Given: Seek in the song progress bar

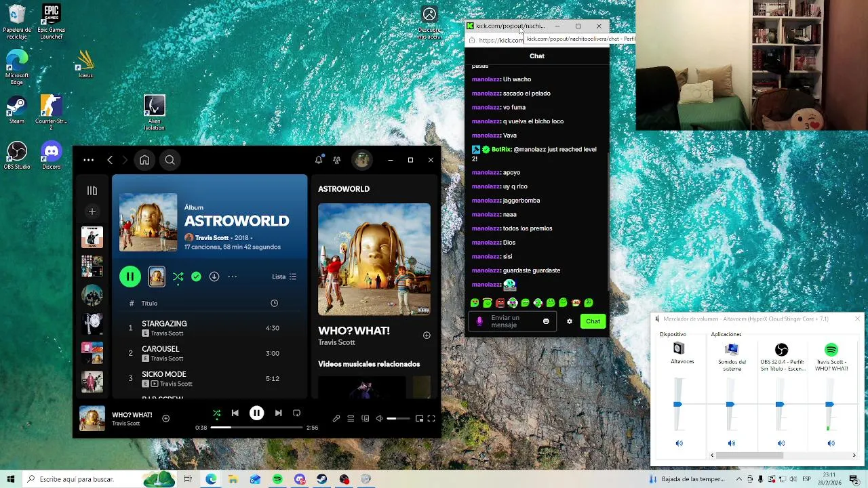Looking at the screenshot, I should [256, 428].
